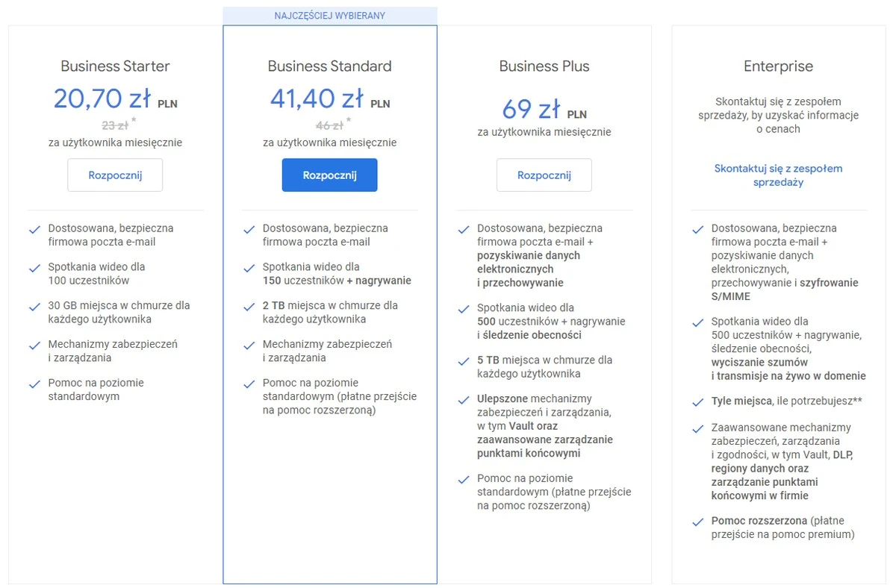
Task: Click checkmark beside "Spotkania wideo dla 100 uczestników"
Action: (x=34, y=267)
